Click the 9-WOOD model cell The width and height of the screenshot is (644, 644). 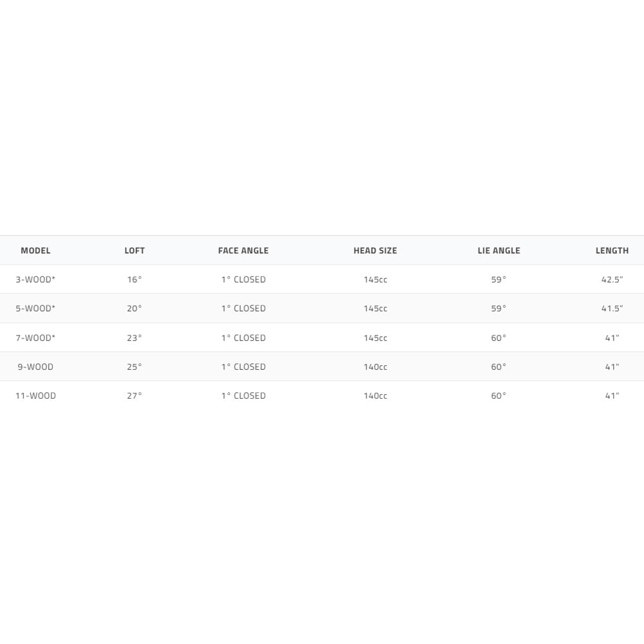point(35,366)
